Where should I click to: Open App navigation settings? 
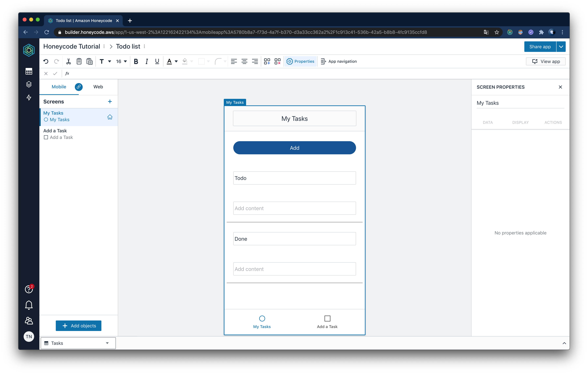coord(339,61)
